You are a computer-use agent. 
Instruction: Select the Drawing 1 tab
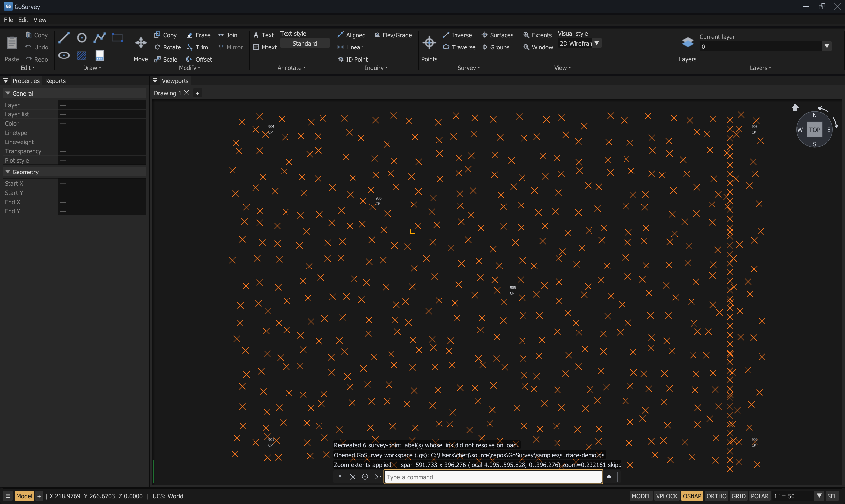coord(167,93)
